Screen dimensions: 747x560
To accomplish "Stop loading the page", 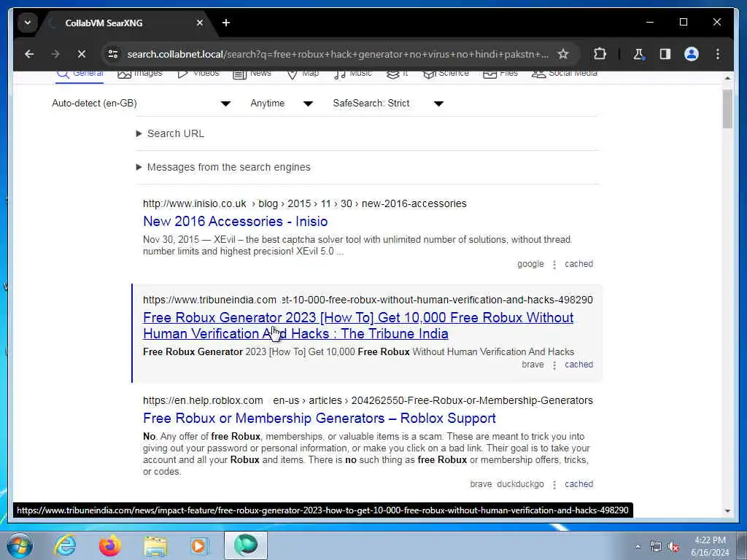I will point(82,54).
